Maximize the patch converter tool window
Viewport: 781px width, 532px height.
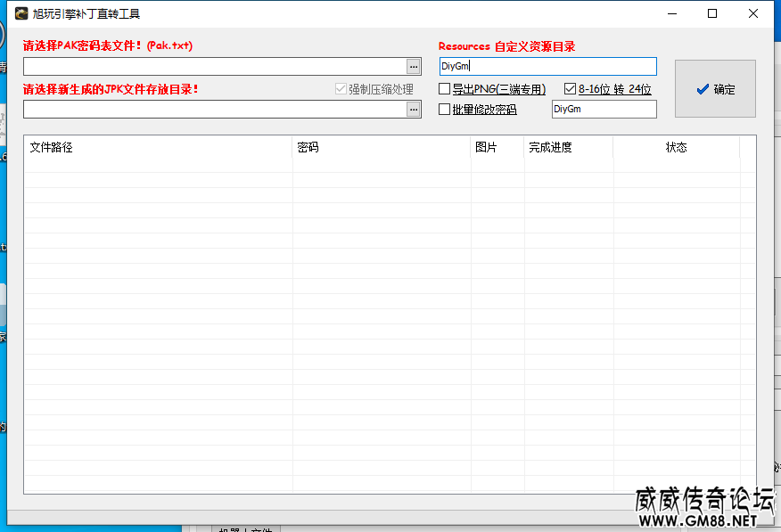pyautogui.click(x=712, y=13)
